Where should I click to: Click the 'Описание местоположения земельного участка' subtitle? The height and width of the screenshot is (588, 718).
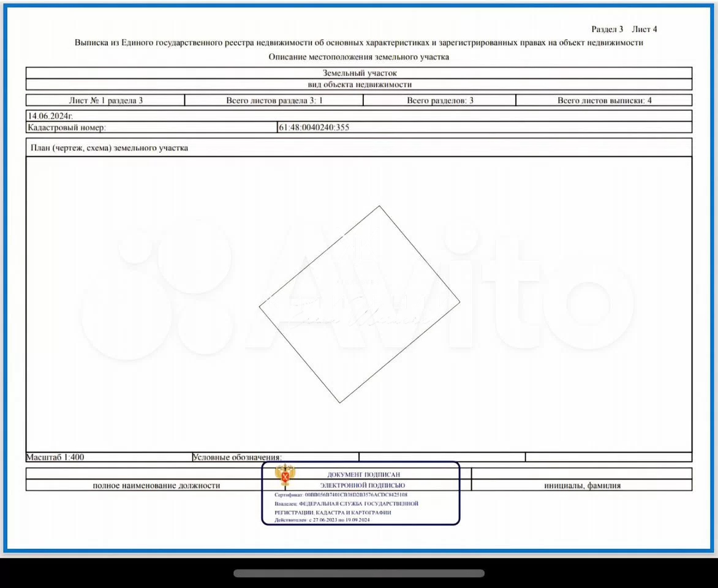pos(359,56)
